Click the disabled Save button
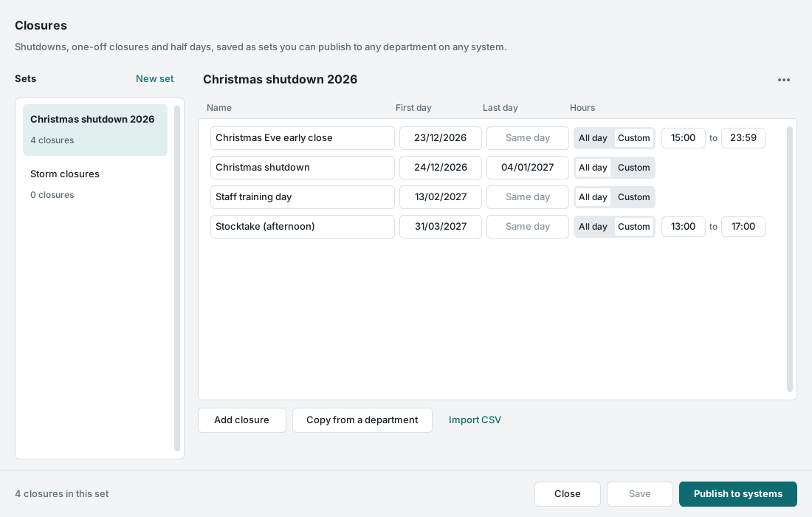Viewport: 812px width, 517px height. (x=640, y=494)
